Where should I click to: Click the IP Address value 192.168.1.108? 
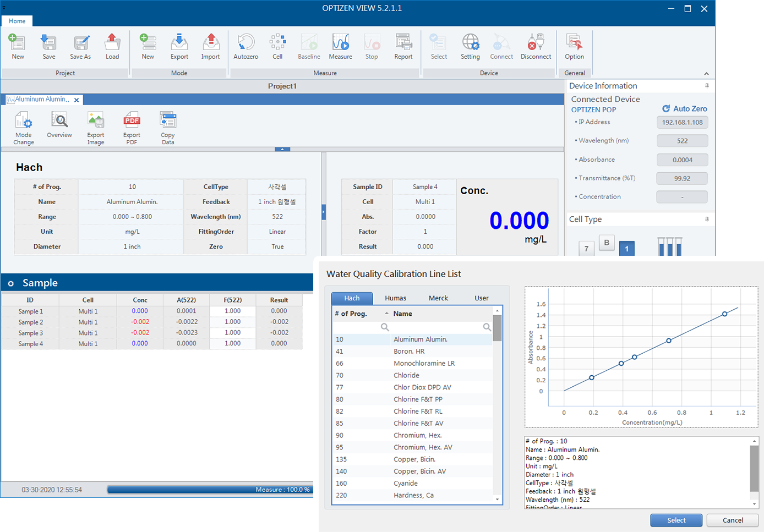[x=682, y=123]
